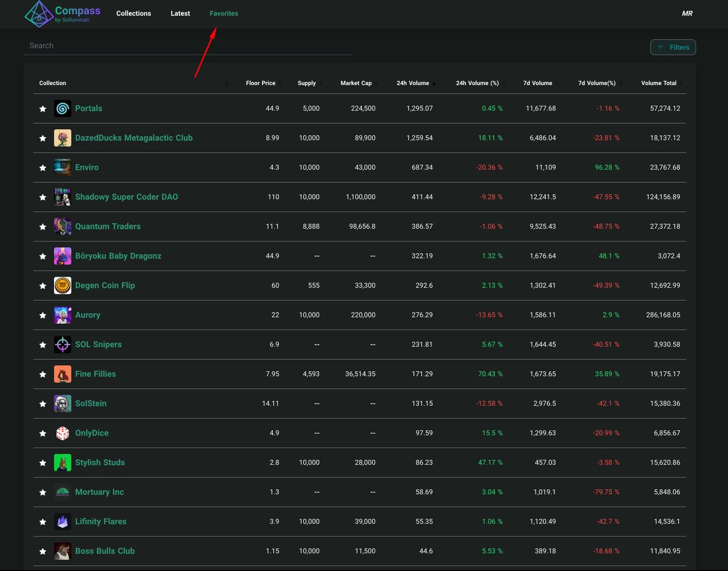Click the Quantum Traders collection icon
Screen dimensions: 728x571
coord(62,226)
